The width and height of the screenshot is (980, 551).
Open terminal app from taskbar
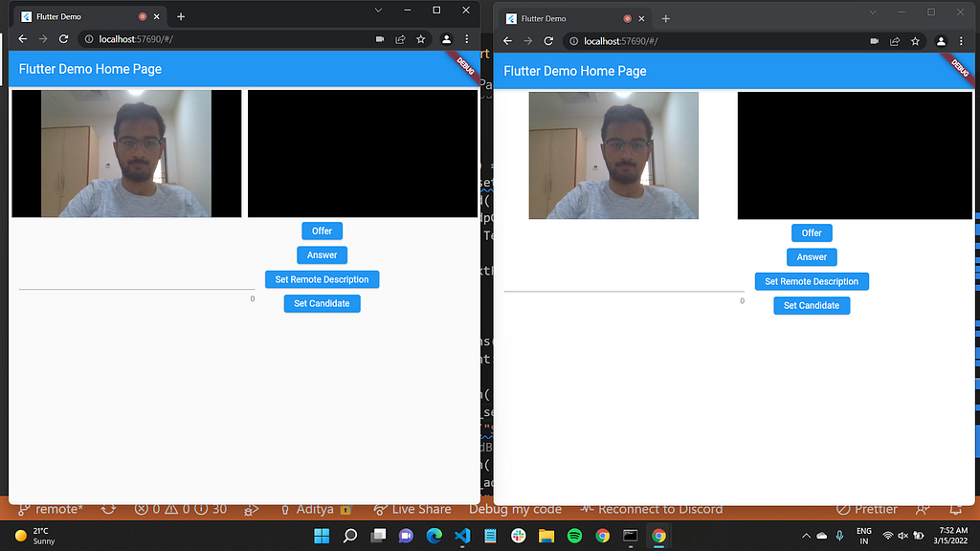coord(630,536)
